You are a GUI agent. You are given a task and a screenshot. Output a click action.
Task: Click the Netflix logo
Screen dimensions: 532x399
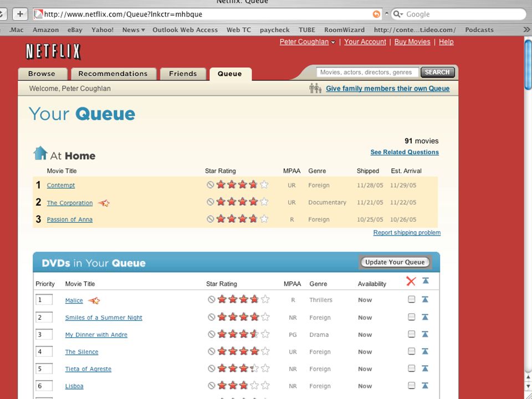tap(53, 52)
